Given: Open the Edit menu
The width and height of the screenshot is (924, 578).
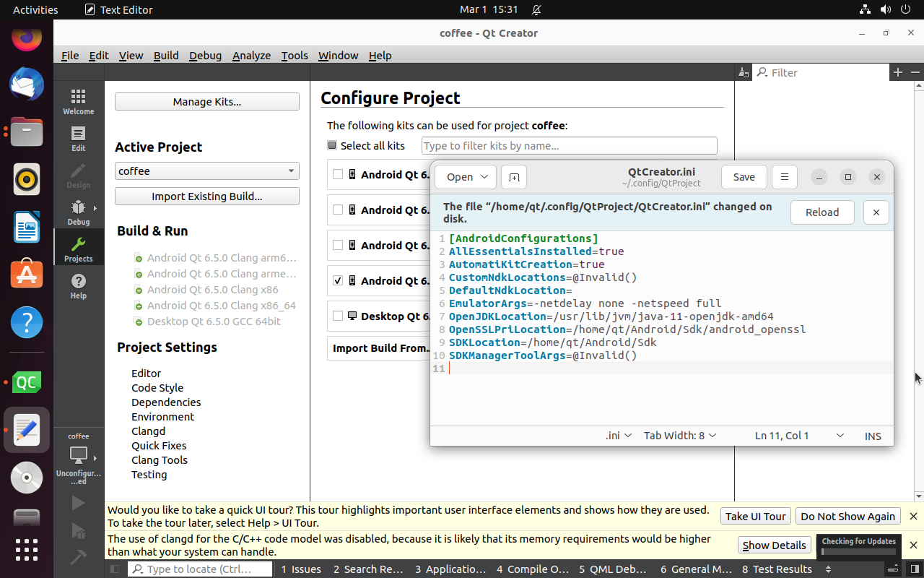Looking at the screenshot, I should tap(99, 56).
